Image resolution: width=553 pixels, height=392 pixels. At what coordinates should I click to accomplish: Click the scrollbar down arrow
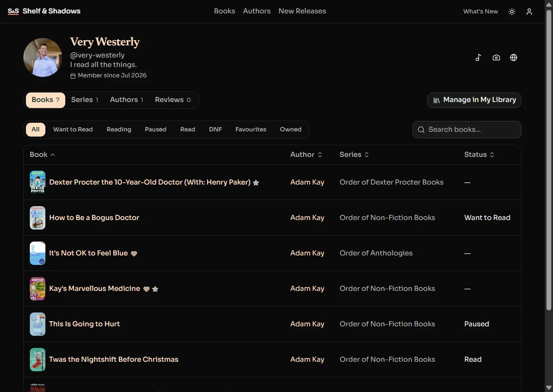[x=549, y=387]
